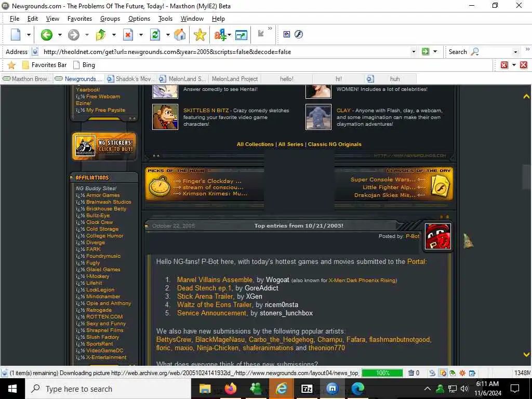The width and height of the screenshot is (532, 399).
Task: Switch to the Maxthon Brow... tab
Action: [x=27, y=79]
